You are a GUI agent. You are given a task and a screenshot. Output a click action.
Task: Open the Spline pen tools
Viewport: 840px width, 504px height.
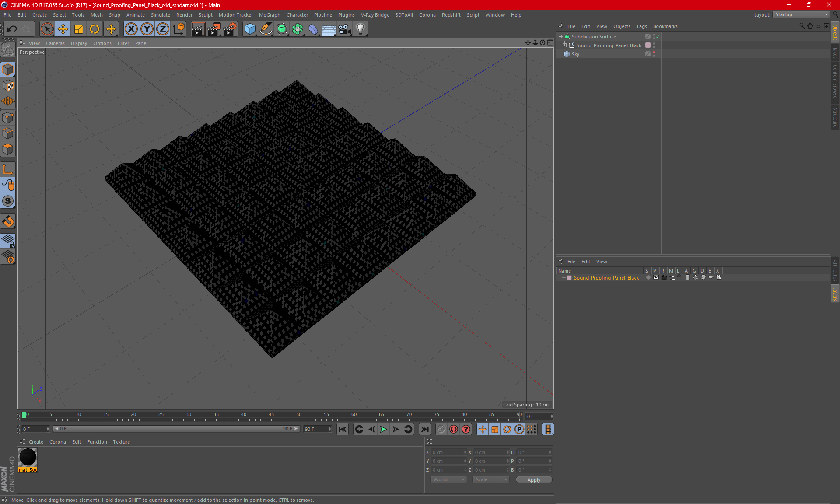coord(266,29)
